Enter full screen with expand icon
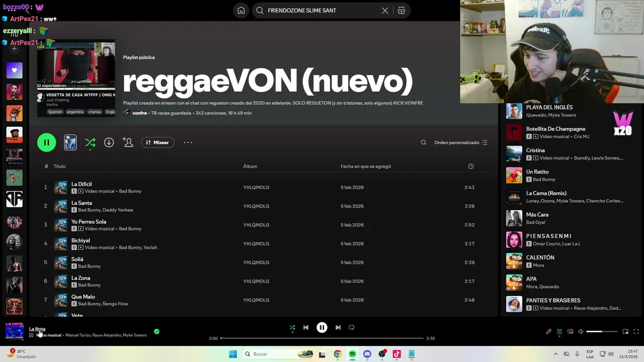 pyautogui.click(x=636, y=332)
